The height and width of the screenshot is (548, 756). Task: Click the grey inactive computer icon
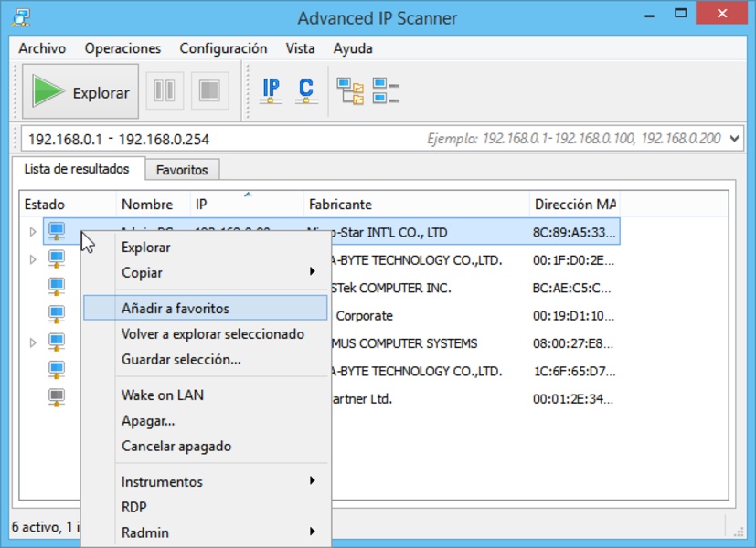(57, 397)
